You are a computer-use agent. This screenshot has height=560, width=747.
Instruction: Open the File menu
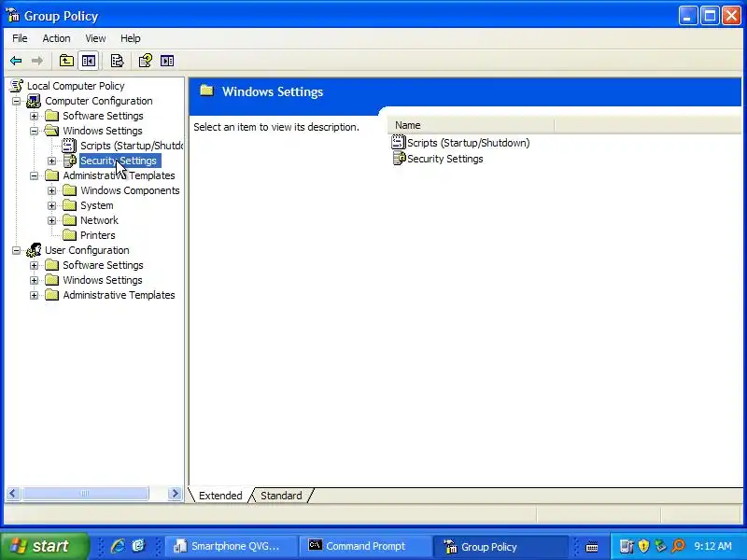[x=20, y=38]
